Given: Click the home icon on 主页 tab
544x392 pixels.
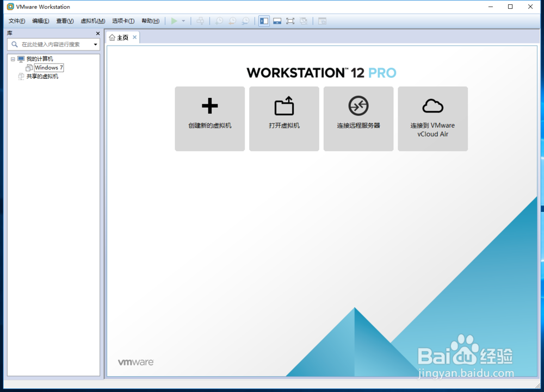Looking at the screenshot, I should coord(112,38).
